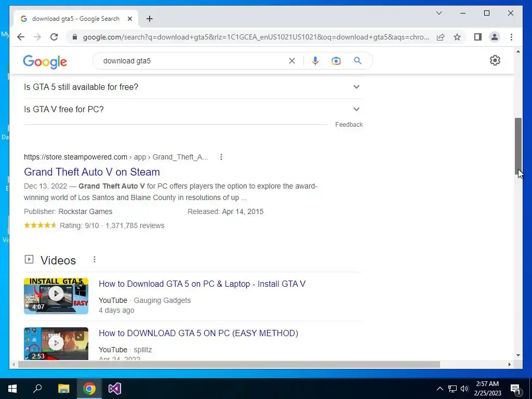Select the download gta5 tab

pos(76,19)
